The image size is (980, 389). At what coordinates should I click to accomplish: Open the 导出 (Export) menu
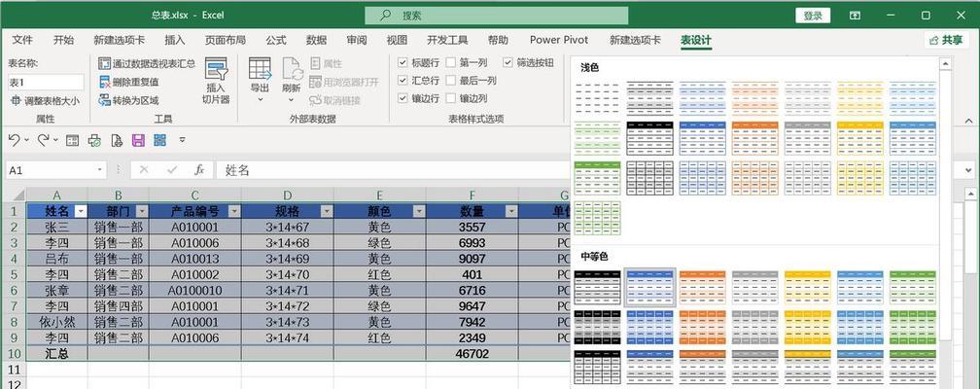[260, 82]
